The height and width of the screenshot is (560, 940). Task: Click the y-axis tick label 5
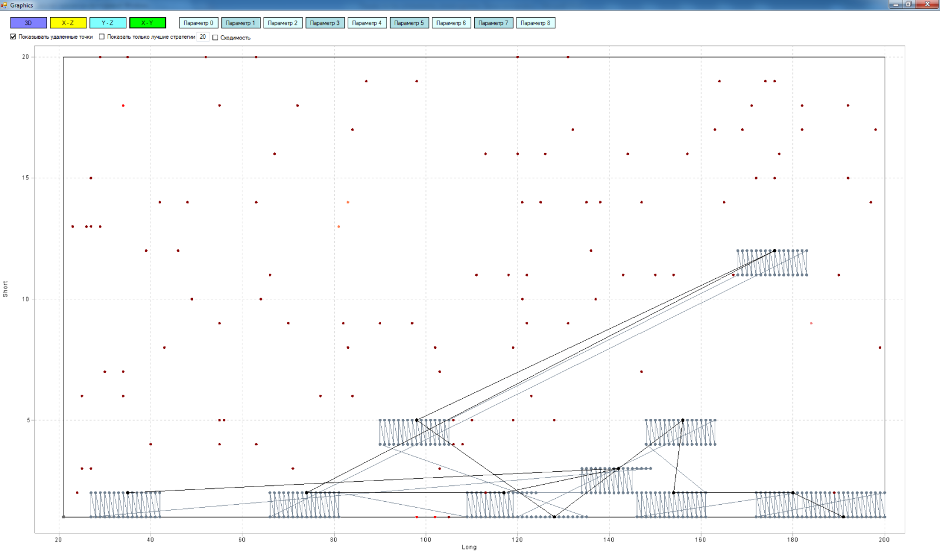tap(27, 421)
